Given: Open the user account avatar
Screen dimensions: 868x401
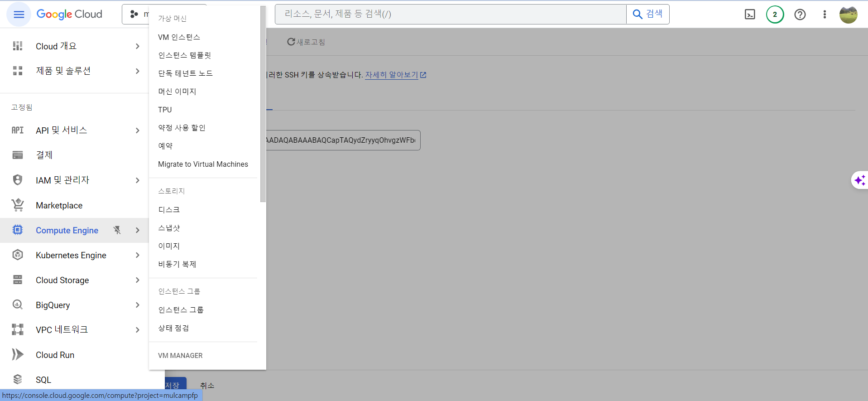Looking at the screenshot, I should tap(848, 14).
